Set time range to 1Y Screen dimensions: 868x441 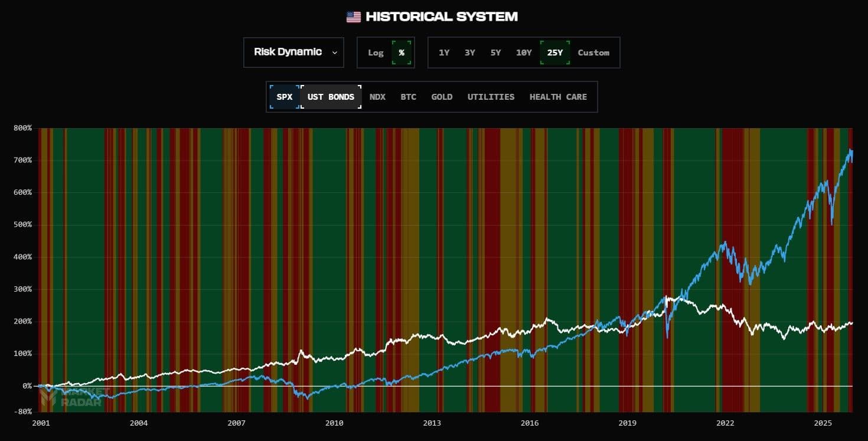click(x=444, y=53)
